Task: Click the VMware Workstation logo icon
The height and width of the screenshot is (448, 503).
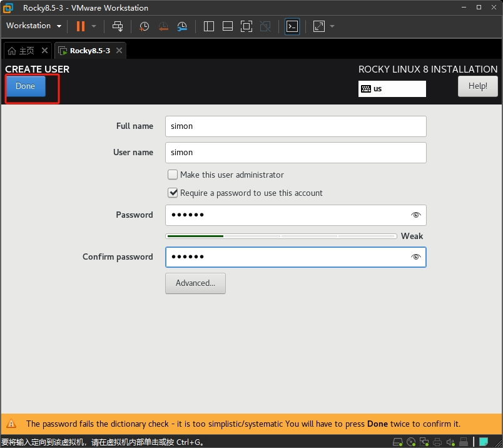Action: pyautogui.click(x=8, y=8)
